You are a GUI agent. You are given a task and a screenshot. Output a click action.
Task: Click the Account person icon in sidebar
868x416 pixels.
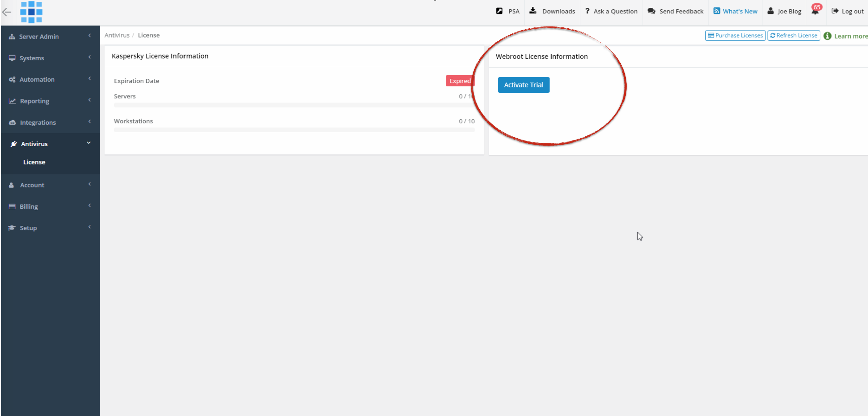(12, 185)
